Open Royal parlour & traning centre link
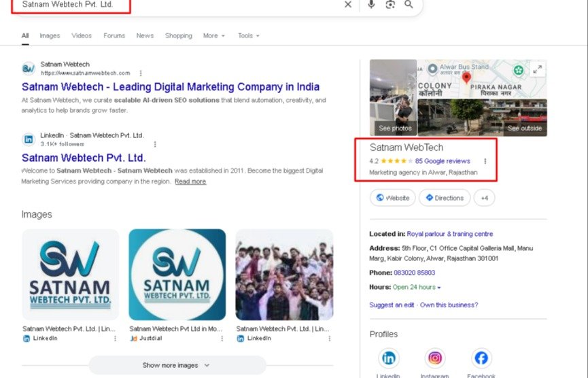This screenshot has width=588, height=378. coord(449,234)
